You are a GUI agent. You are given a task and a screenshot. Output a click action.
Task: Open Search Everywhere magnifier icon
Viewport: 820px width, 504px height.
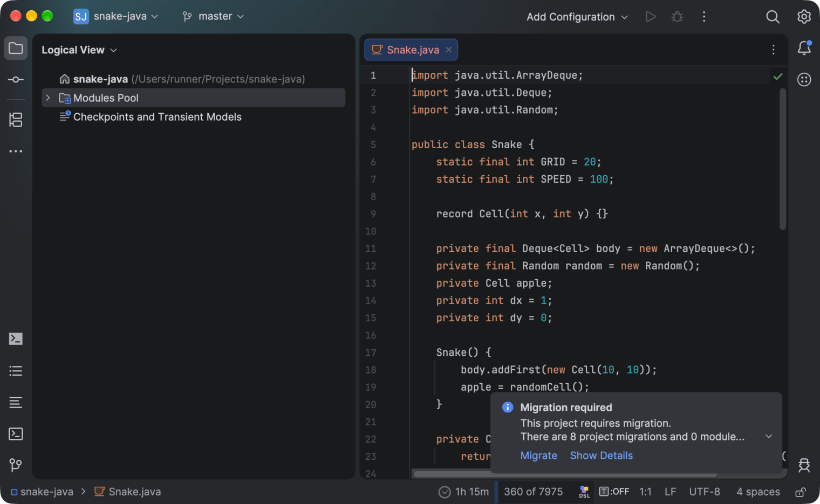tap(773, 17)
